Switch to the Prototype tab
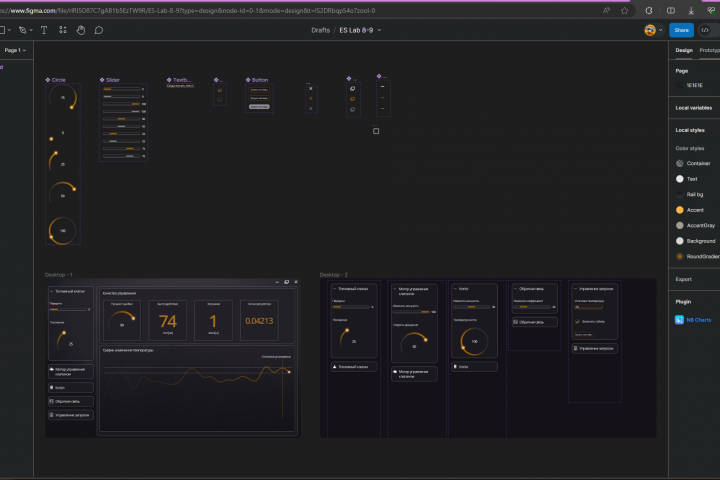This screenshot has height=480, width=720. click(709, 50)
